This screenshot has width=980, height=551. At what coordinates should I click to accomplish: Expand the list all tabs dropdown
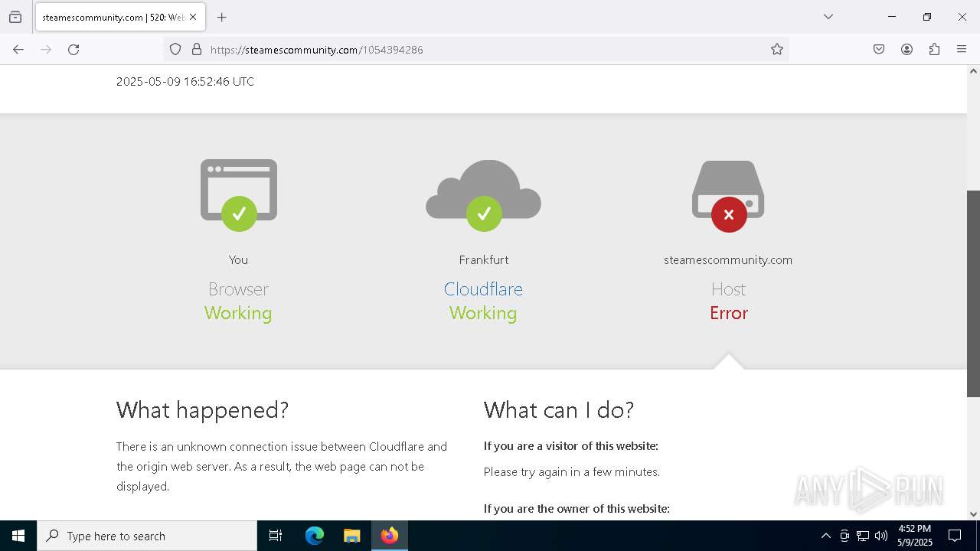coord(828,17)
